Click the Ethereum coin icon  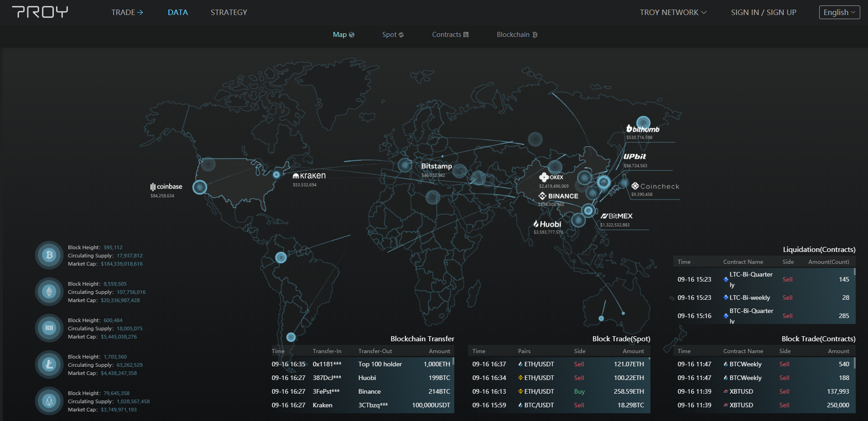pyautogui.click(x=49, y=292)
